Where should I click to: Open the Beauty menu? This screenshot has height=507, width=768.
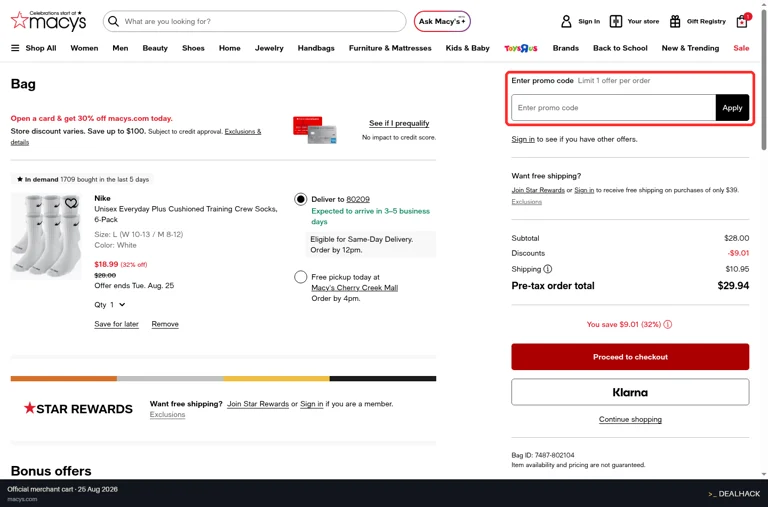[x=155, y=48]
